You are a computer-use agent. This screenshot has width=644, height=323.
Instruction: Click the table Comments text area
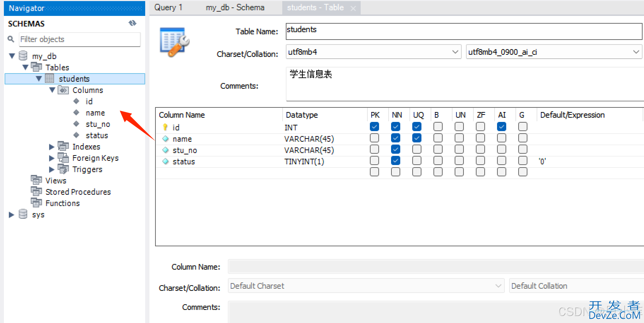465,84
